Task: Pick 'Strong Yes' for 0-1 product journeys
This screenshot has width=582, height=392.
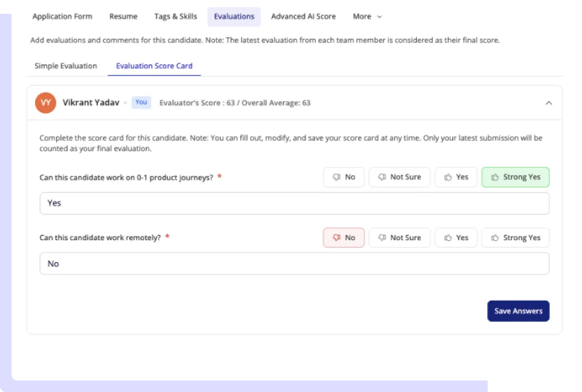Action: tap(515, 177)
